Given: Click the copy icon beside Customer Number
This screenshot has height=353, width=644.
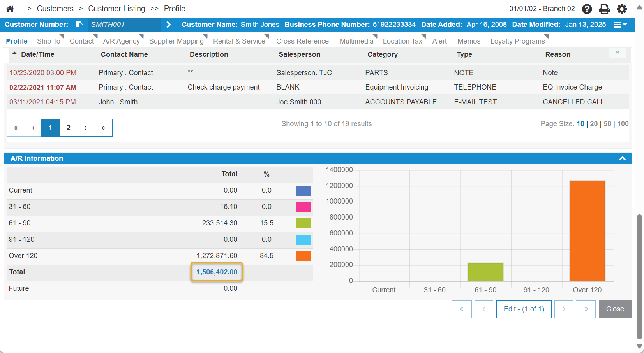Looking at the screenshot, I should [79, 25].
